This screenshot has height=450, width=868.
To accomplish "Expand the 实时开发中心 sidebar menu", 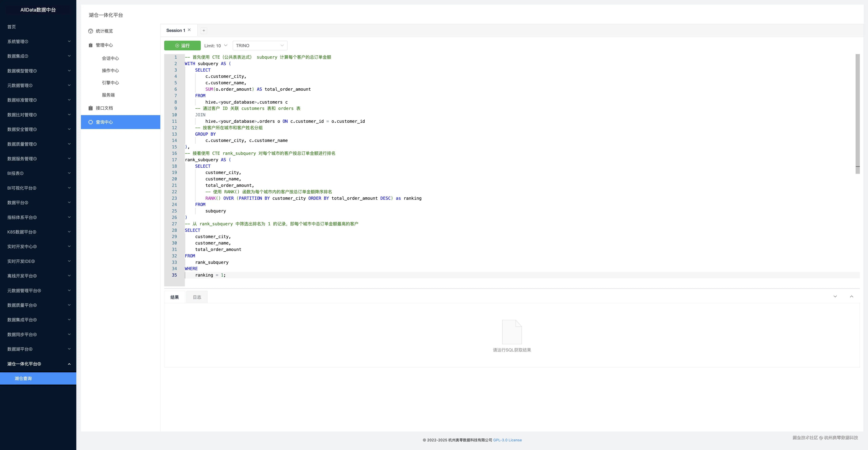I will (38, 247).
